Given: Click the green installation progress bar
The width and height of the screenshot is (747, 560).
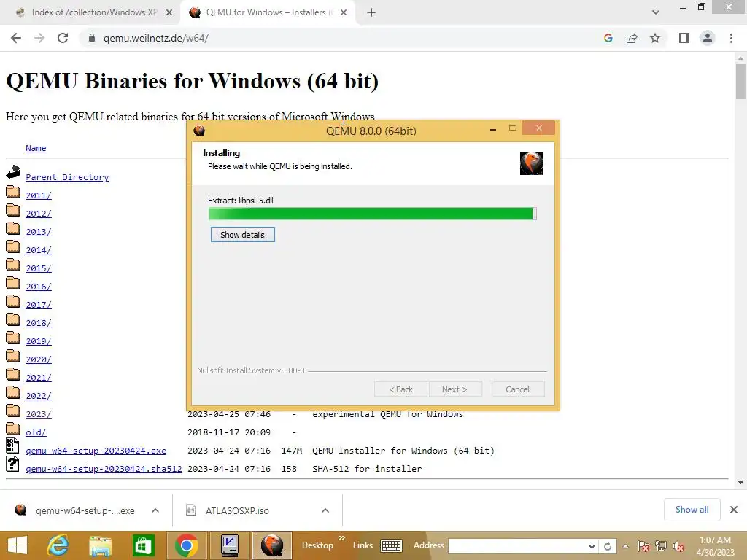Looking at the screenshot, I should tap(373, 214).
